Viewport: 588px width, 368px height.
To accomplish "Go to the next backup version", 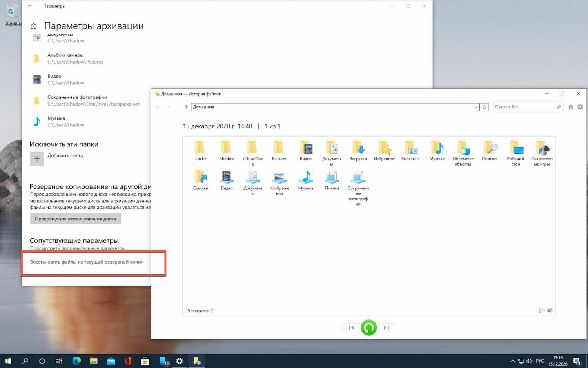I will pos(387,328).
